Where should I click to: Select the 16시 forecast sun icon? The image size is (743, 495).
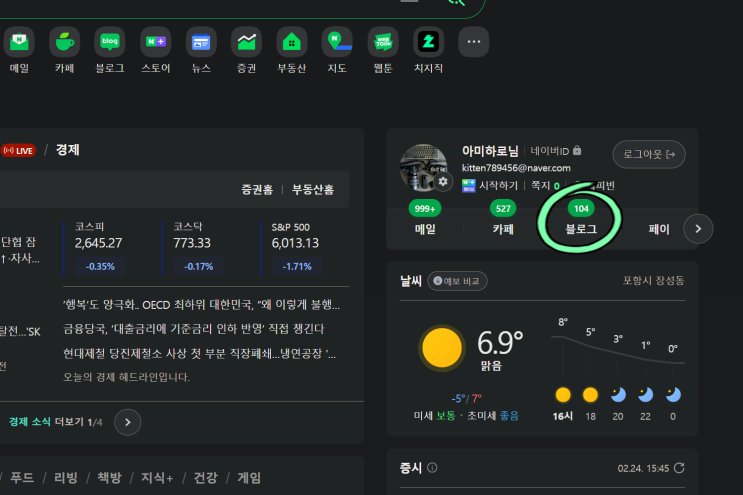coord(563,395)
